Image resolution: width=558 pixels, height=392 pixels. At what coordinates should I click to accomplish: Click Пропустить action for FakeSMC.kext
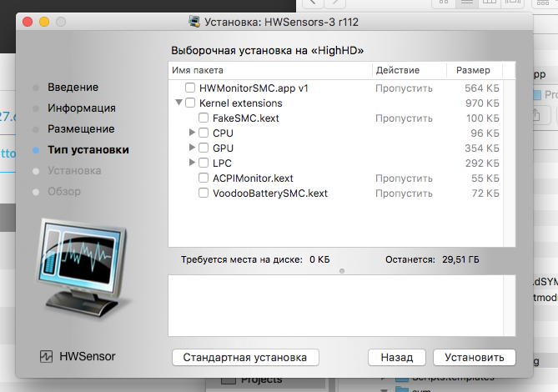tap(404, 118)
